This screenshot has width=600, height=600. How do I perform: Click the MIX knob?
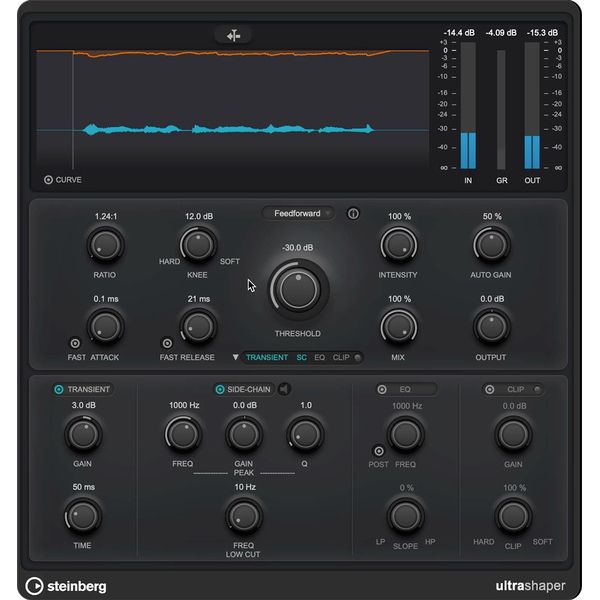point(399,327)
